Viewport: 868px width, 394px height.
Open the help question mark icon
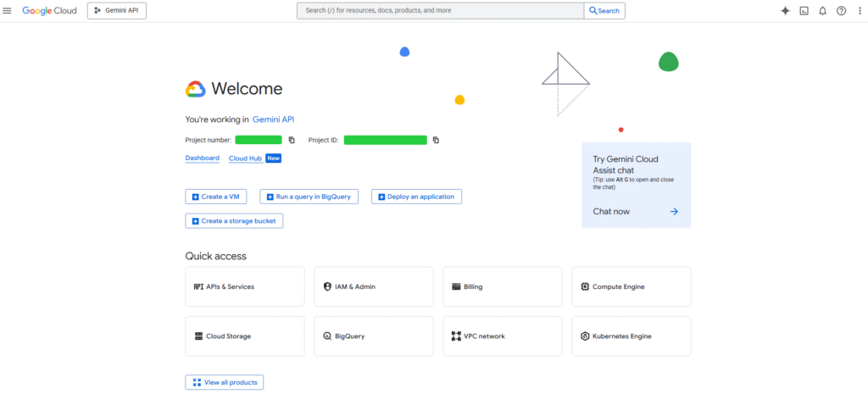tap(842, 10)
